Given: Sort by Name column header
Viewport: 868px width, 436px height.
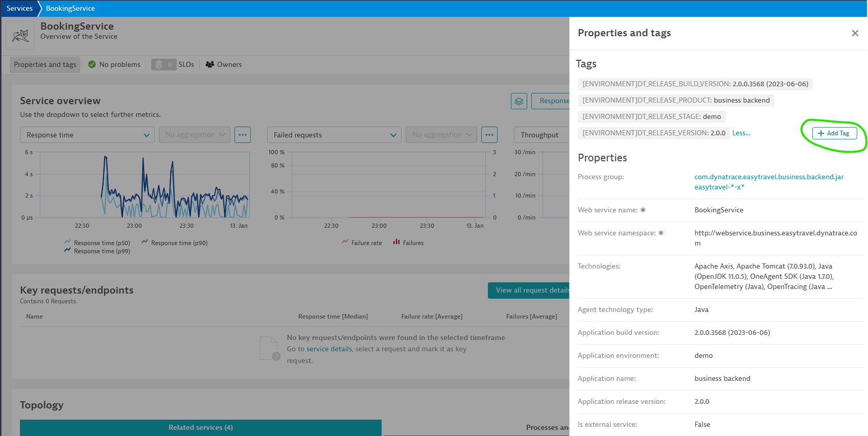Looking at the screenshot, I should [34, 317].
